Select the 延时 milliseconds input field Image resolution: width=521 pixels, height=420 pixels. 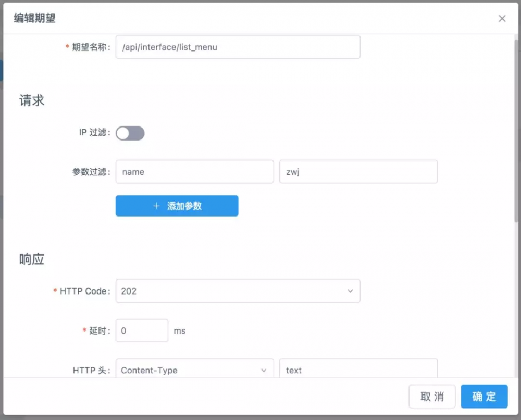click(x=142, y=330)
